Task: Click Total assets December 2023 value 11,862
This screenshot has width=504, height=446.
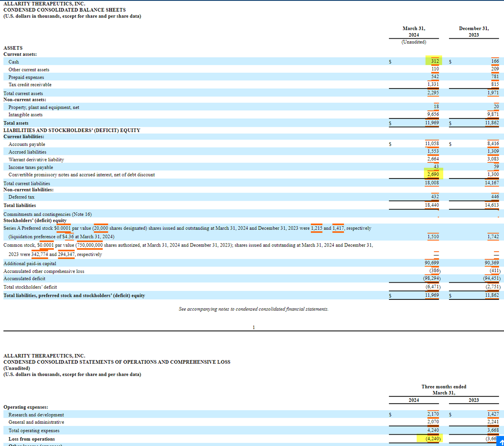Action: coord(491,123)
